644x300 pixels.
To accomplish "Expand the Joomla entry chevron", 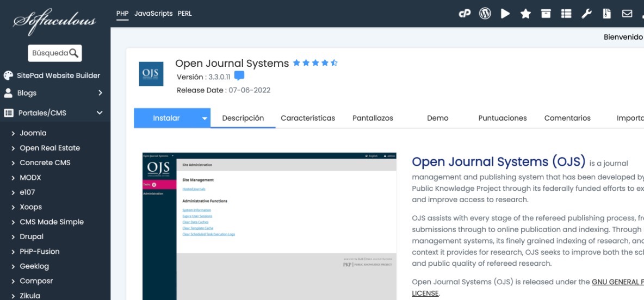I will point(13,133).
